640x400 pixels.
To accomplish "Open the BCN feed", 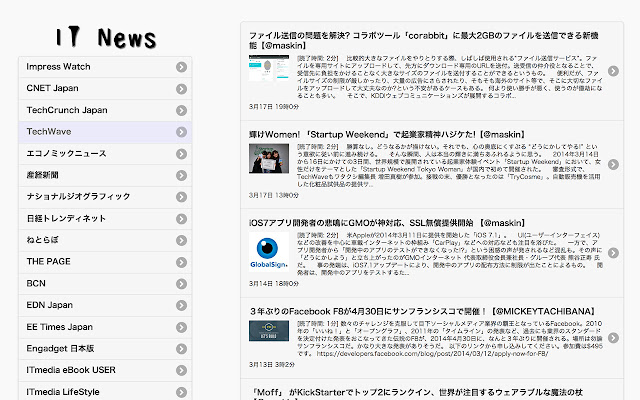I will [x=105, y=284].
